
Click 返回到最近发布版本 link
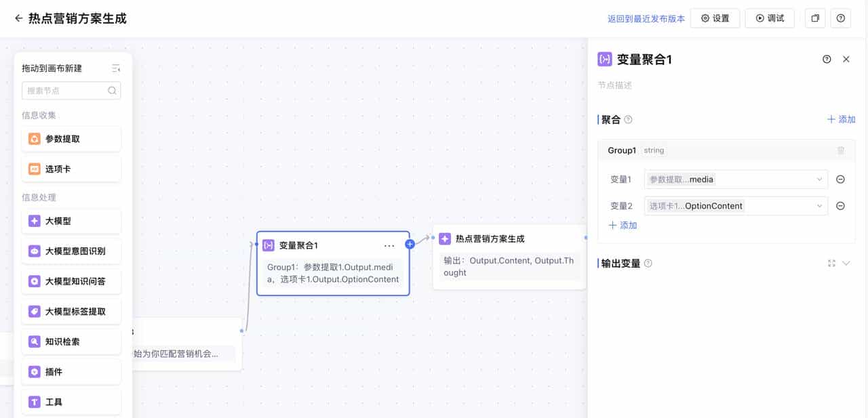click(x=646, y=18)
